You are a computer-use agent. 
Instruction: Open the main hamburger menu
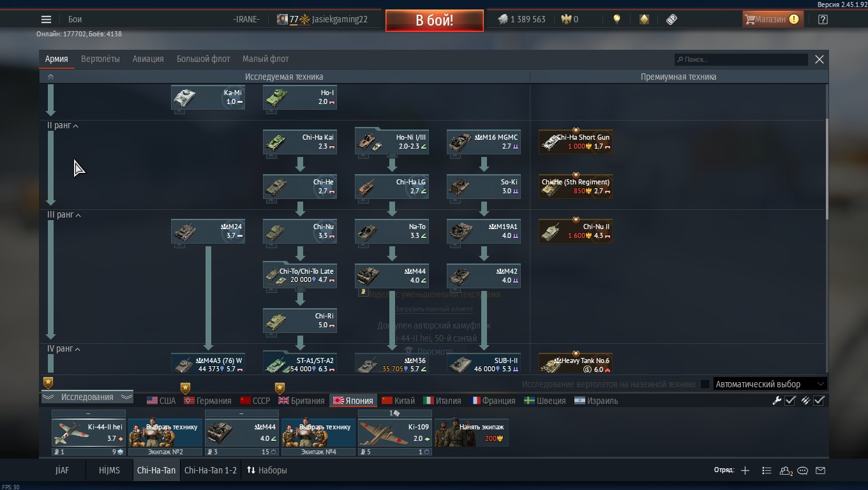pyautogui.click(x=46, y=19)
